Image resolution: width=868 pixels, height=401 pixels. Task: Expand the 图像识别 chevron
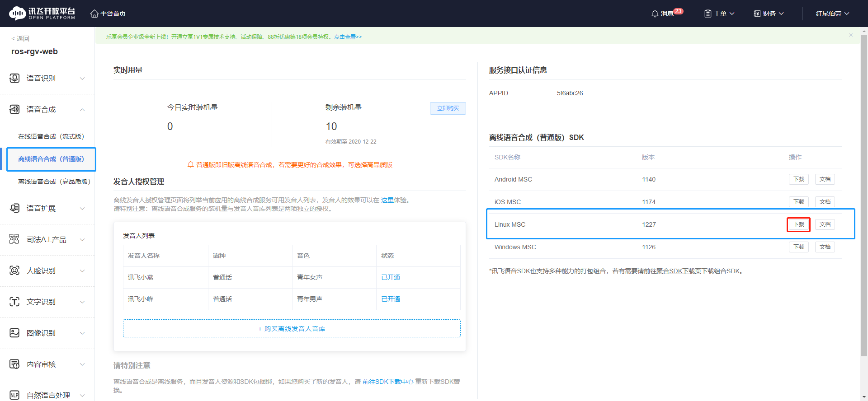pyautogui.click(x=82, y=333)
